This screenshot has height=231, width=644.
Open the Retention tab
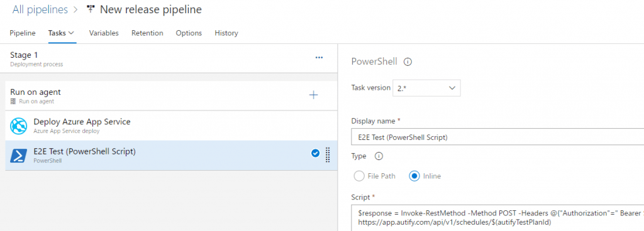click(147, 33)
